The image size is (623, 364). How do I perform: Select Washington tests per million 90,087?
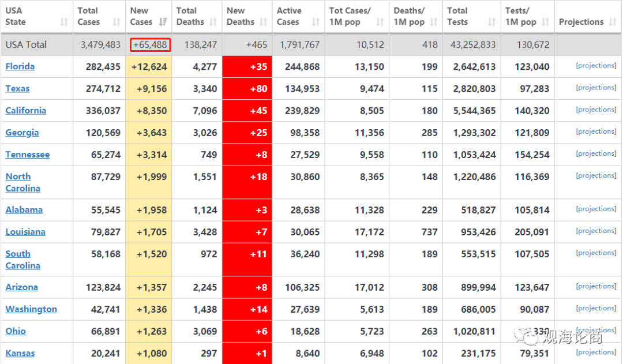(535, 309)
